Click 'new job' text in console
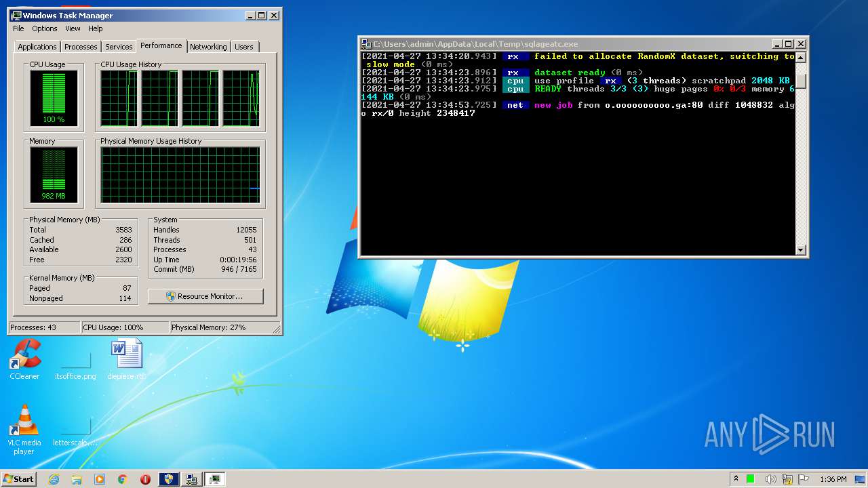 coord(553,105)
